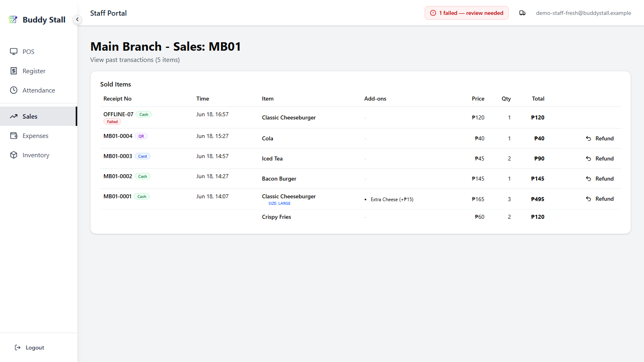The image size is (644, 362).
Task: Refund the MB01-0001 Classic Cheeseburger order
Action: 600,199
